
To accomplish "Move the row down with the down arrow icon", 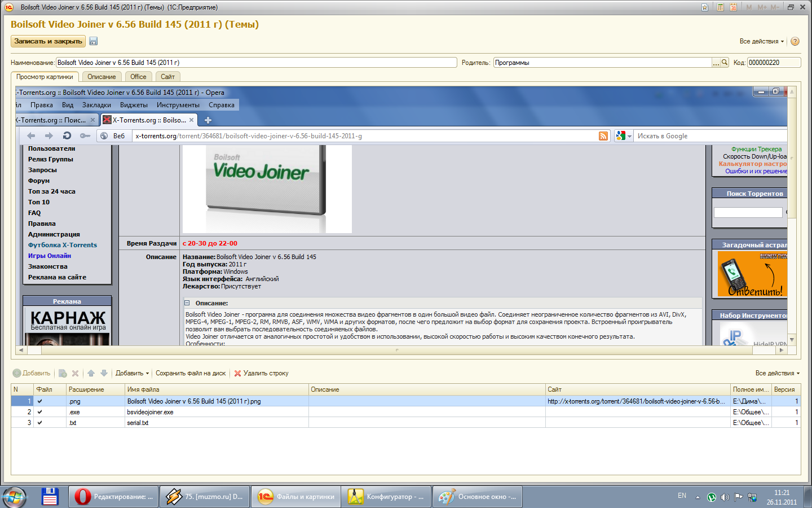I will pyautogui.click(x=104, y=373).
